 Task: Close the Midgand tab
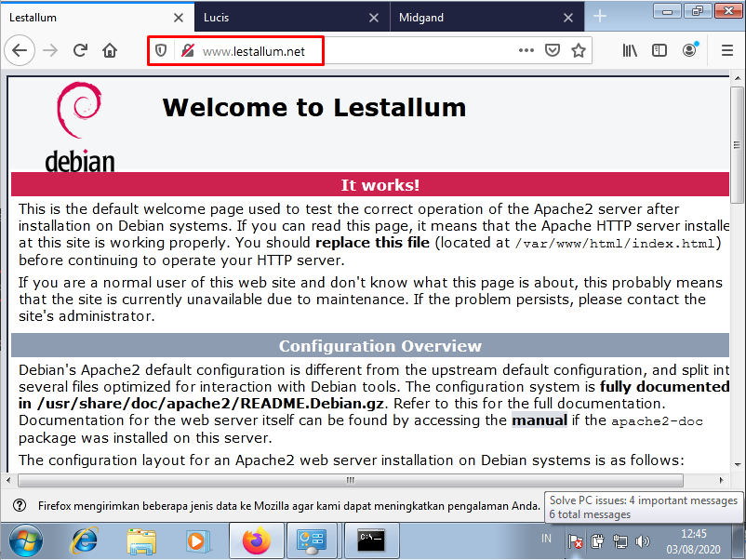click(568, 18)
